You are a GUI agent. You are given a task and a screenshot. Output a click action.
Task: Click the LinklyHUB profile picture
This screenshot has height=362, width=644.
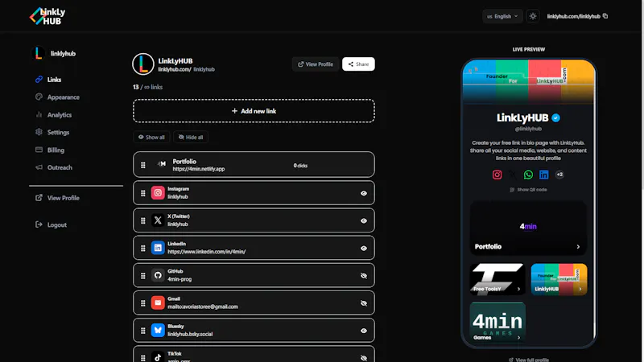tap(143, 64)
